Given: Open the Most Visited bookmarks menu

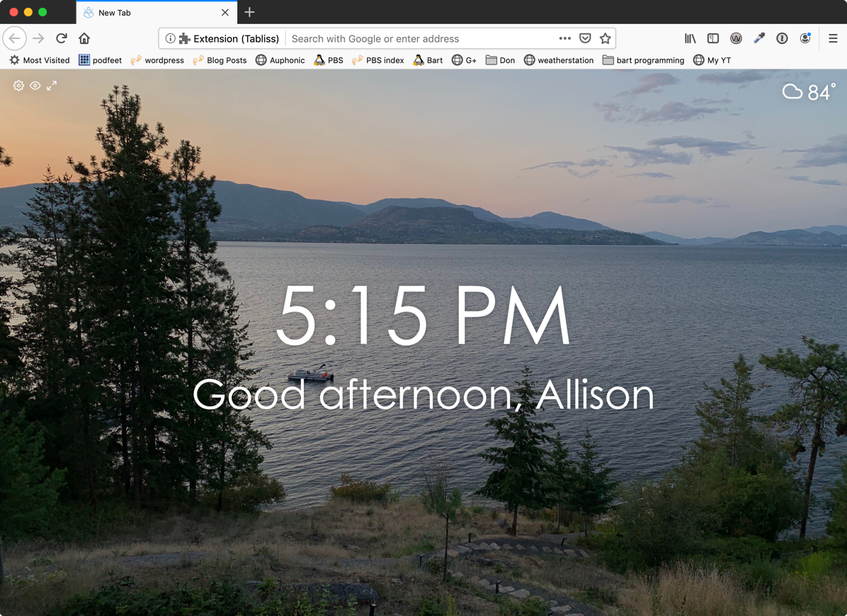Looking at the screenshot, I should (40, 60).
